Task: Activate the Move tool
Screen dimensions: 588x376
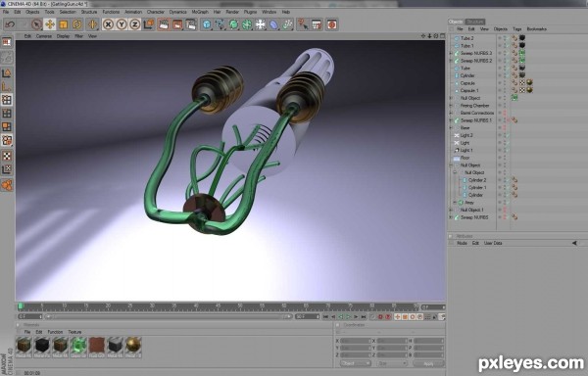Action: tap(50, 24)
